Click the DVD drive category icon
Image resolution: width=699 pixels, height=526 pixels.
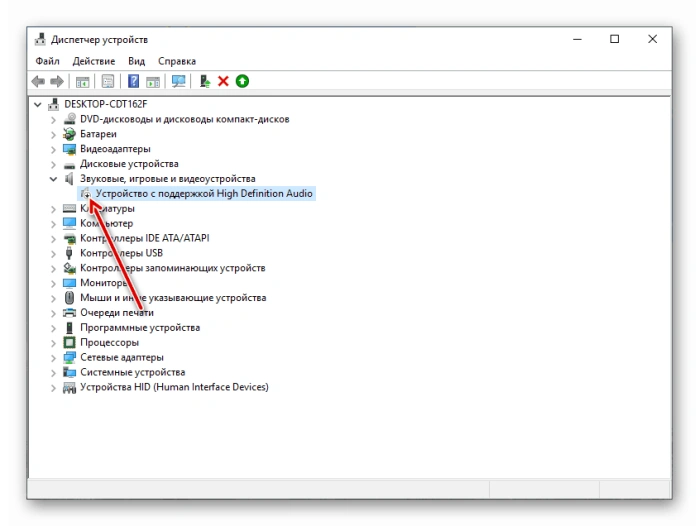coord(70,119)
